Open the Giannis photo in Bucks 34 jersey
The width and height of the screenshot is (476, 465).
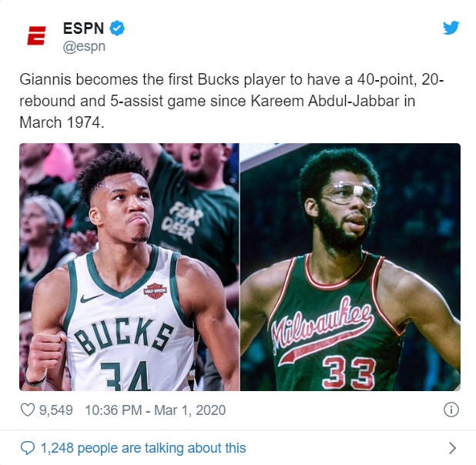[x=129, y=267]
